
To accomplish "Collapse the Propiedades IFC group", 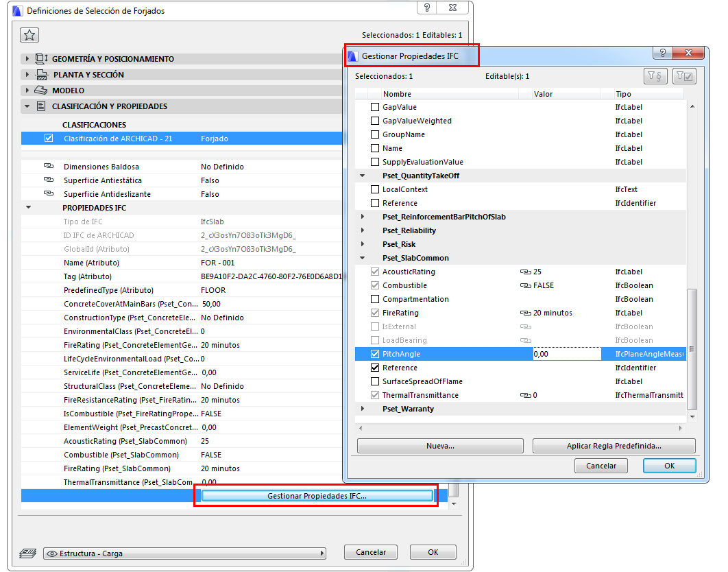I will 28,207.
